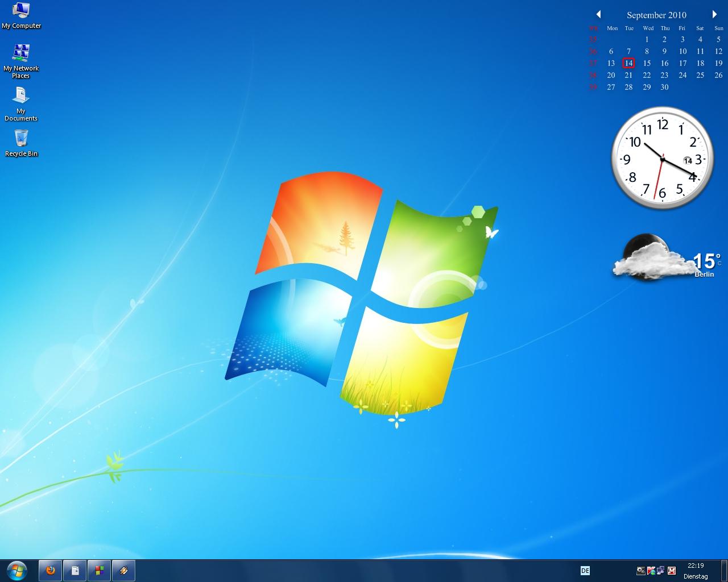Image resolution: width=728 pixels, height=582 pixels.
Task: Open the My Computer desktop icon
Action: point(21,15)
